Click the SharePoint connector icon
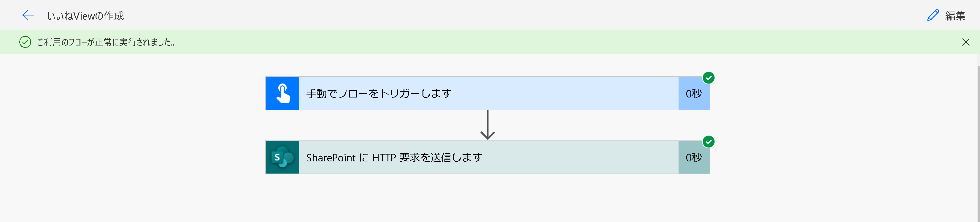The image size is (980, 222). (x=283, y=157)
